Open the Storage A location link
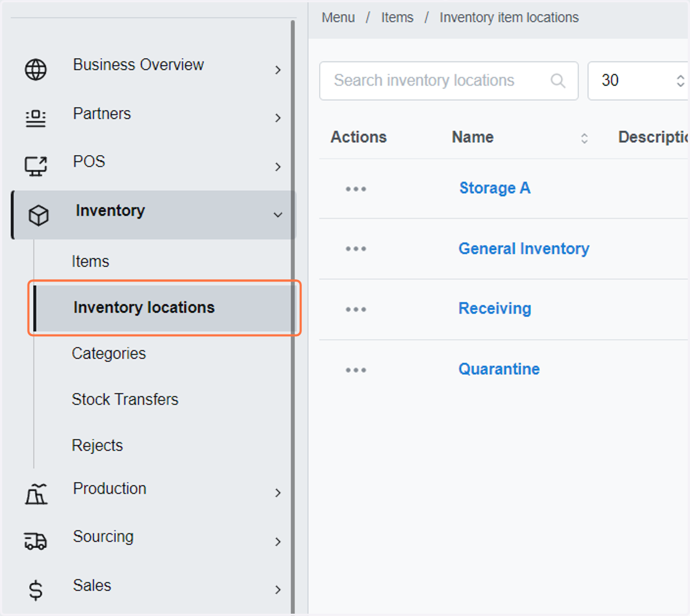 (x=494, y=188)
